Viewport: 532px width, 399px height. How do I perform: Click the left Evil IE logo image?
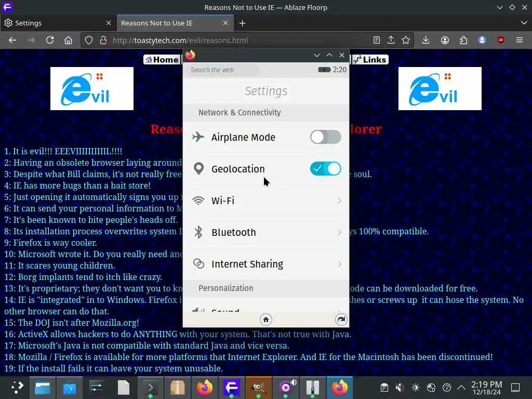[x=92, y=88]
